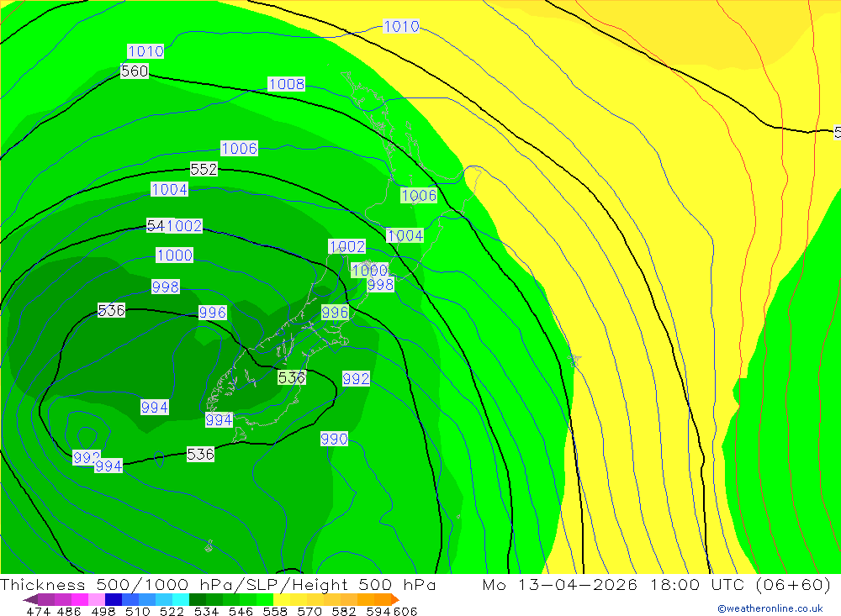Click the '1004' label below the '552' label

[170, 189]
